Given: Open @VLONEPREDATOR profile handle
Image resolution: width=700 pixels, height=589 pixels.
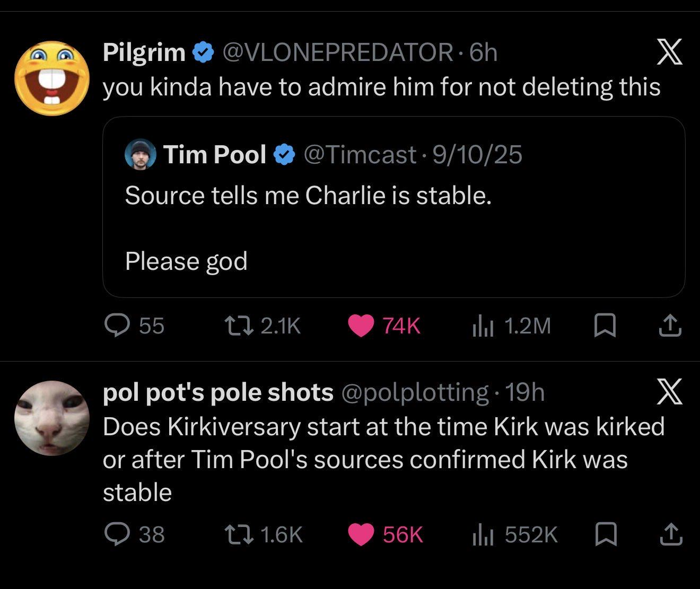Looking at the screenshot, I should pos(336,52).
